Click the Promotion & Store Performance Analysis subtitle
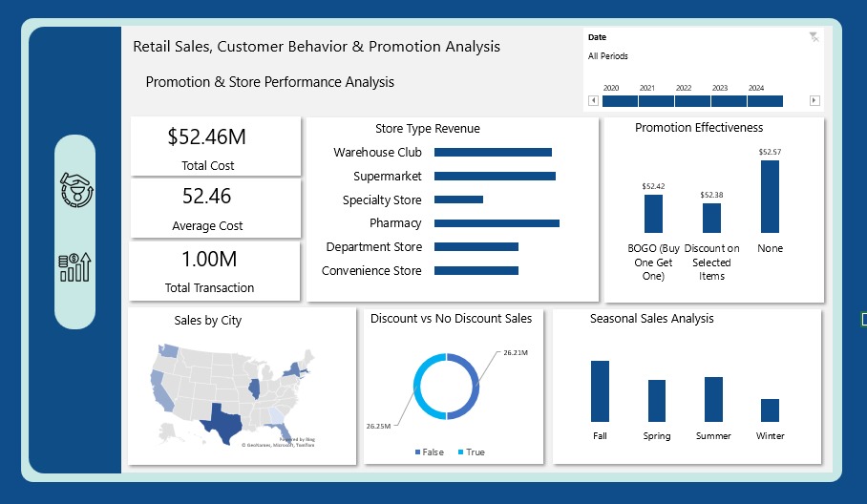 tap(270, 82)
